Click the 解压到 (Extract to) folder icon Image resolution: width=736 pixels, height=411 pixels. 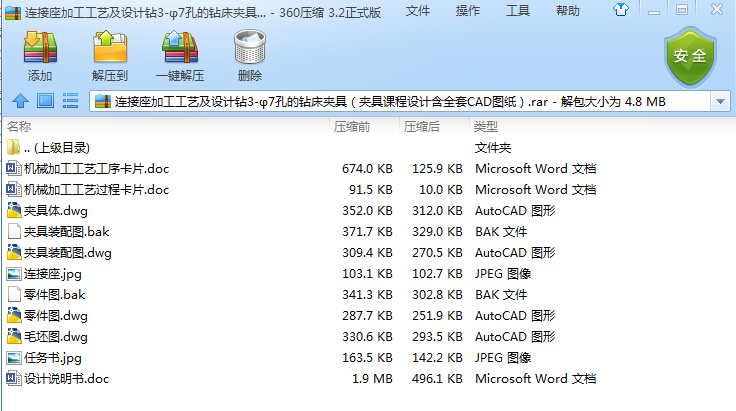click(110, 47)
